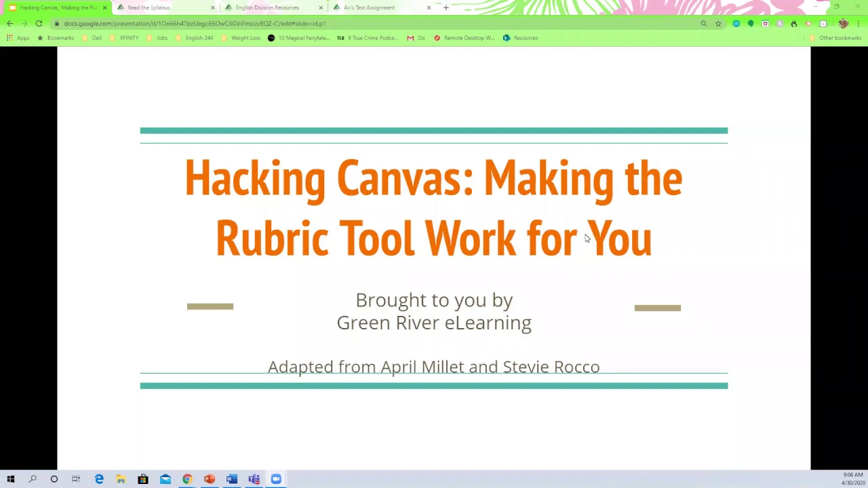Click the green circle browser extension icon
Image resolution: width=868 pixels, height=488 pixels.
tap(751, 24)
